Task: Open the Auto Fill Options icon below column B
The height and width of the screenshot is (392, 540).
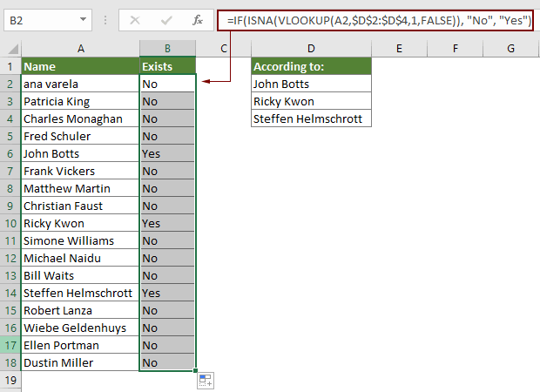Action: tap(206, 380)
